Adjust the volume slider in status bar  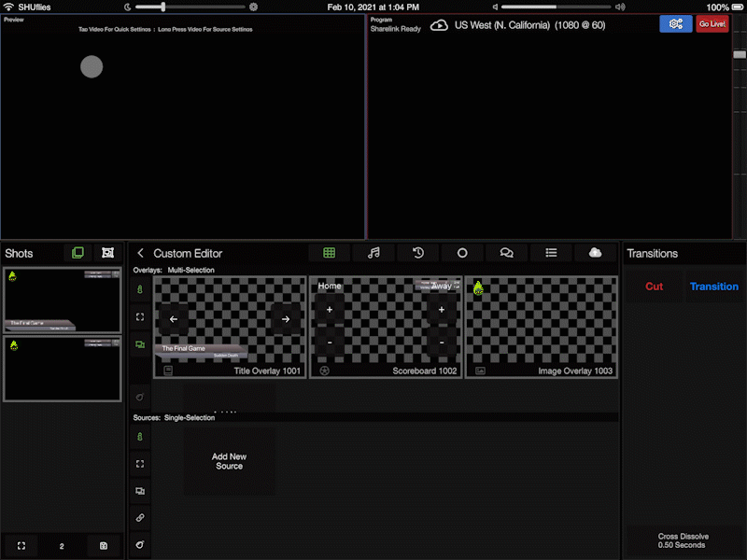click(x=556, y=7)
